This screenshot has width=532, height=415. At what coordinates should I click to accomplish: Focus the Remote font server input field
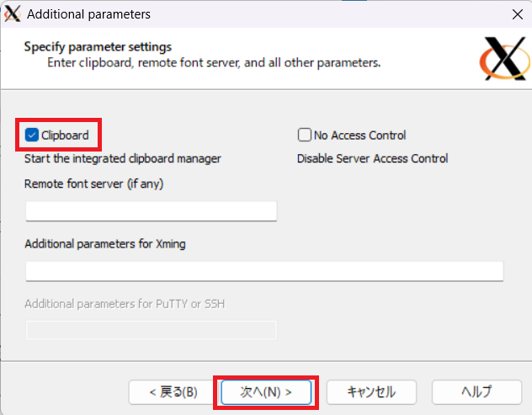tap(151, 210)
